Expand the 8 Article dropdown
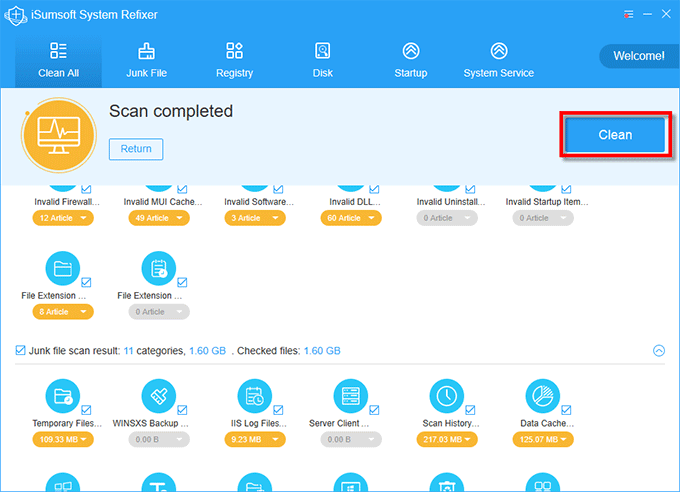Screen dimensions: 680x492 point(63,312)
